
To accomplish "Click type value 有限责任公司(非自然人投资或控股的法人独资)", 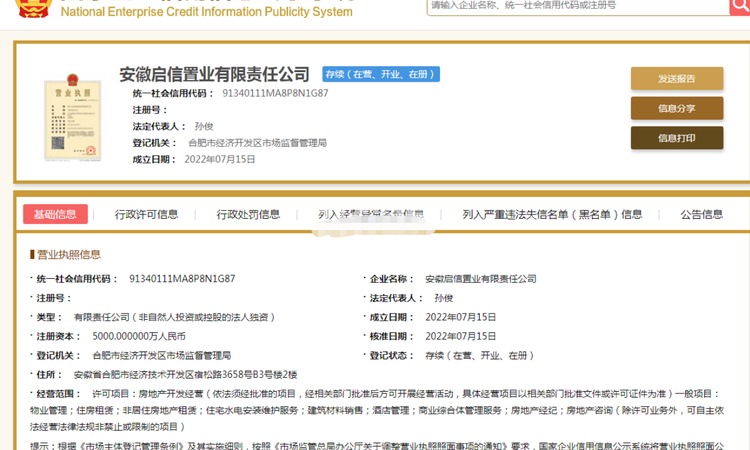I will (x=174, y=317).
